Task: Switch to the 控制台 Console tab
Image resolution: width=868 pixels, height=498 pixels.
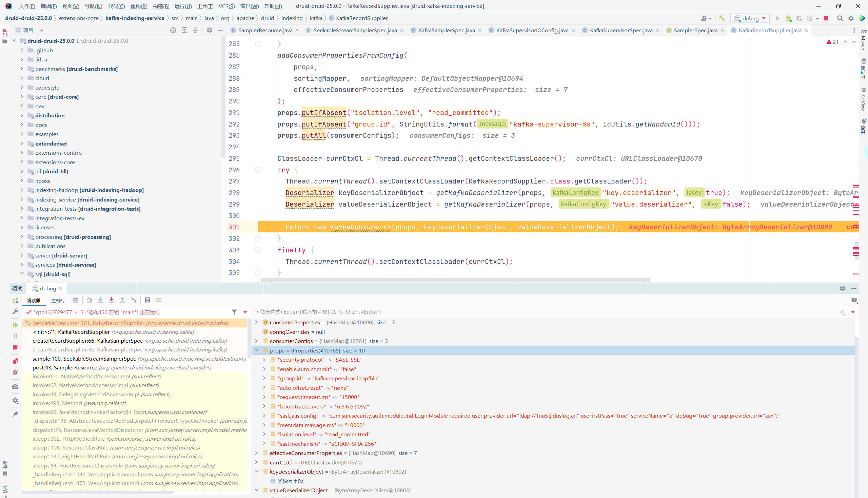Action: [57, 300]
